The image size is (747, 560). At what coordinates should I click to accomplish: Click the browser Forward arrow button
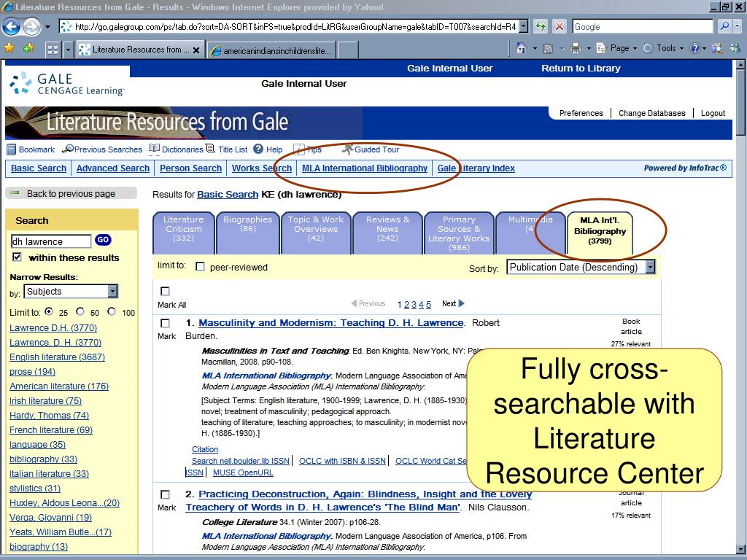click(x=32, y=27)
